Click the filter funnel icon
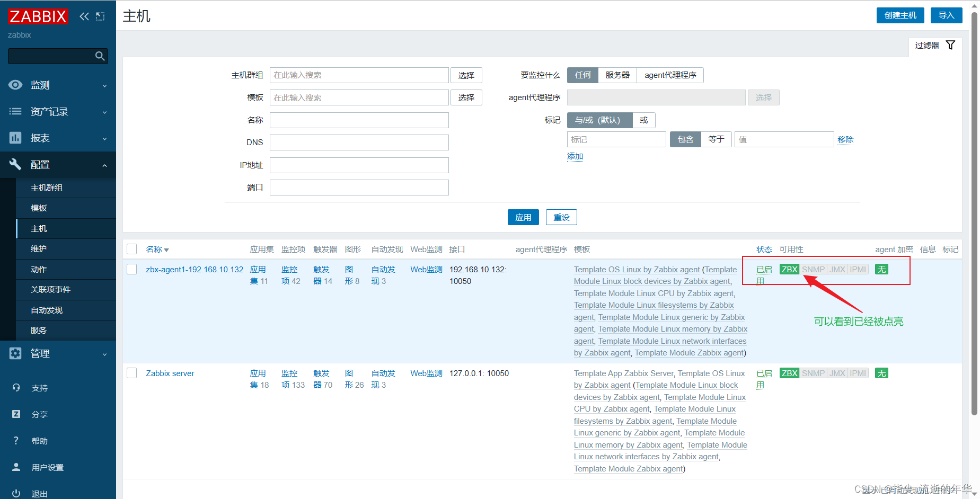 click(951, 45)
